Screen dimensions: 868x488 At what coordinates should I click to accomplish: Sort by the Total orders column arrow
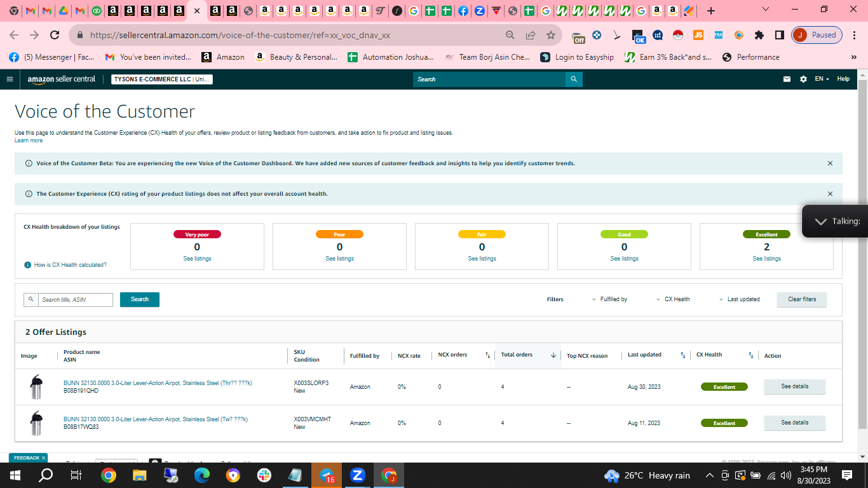(x=553, y=355)
